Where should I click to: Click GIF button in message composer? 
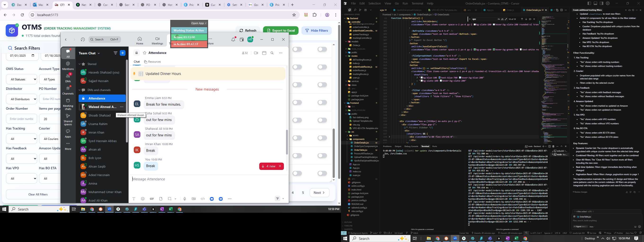click(x=152, y=199)
